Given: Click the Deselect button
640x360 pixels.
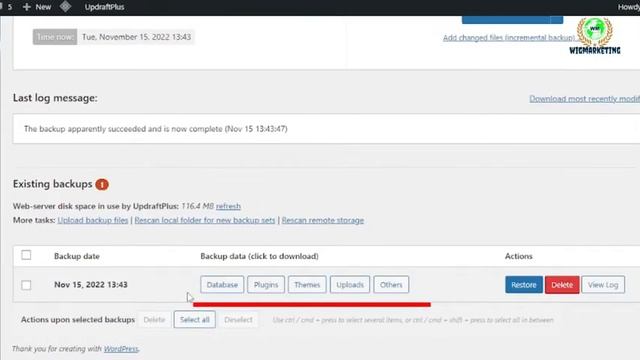Looking at the screenshot, I should pyautogui.click(x=238, y=320).
